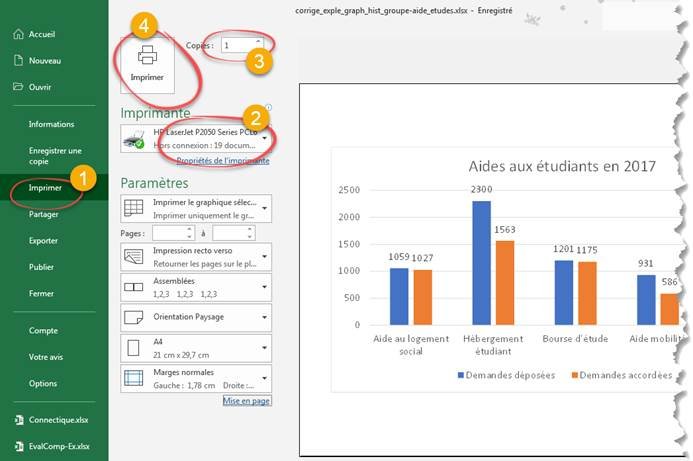
Task: Click the Accueil home icon
Action: coord(17,34)
